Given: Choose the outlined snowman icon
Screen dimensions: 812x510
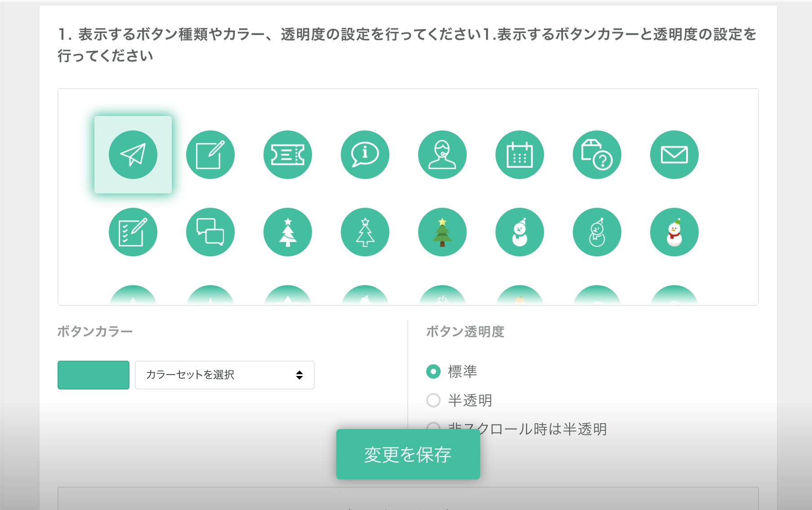Looking at the screenshot, I should [x=597, y=232].
